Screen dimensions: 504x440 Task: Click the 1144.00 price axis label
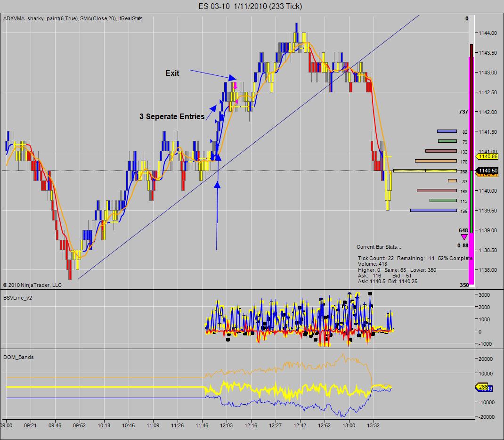(x=488, y=33)
